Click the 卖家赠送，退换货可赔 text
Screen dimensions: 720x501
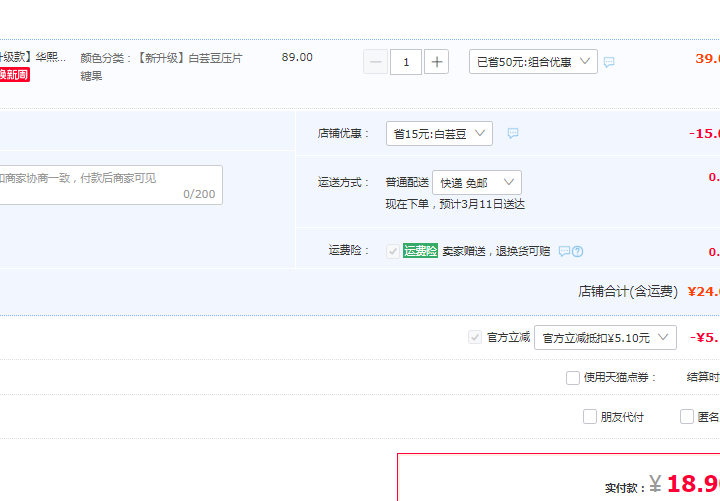(496, 251)
